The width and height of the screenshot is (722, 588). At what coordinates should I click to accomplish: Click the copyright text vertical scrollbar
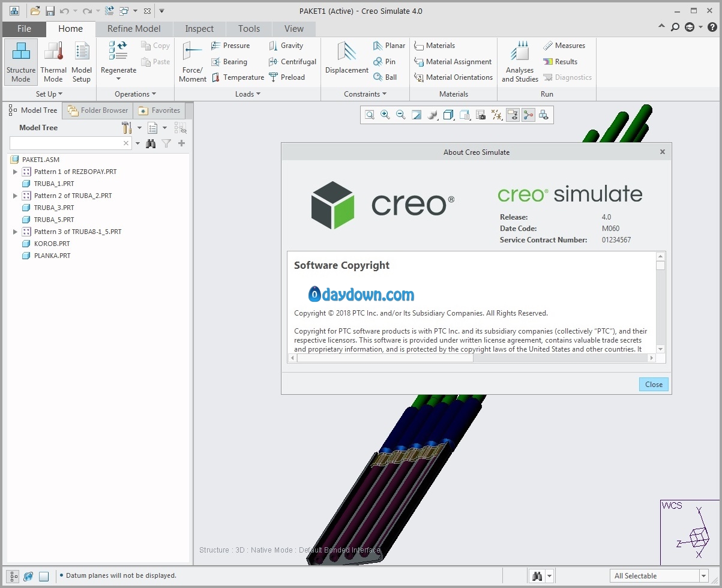pos(660,303)
